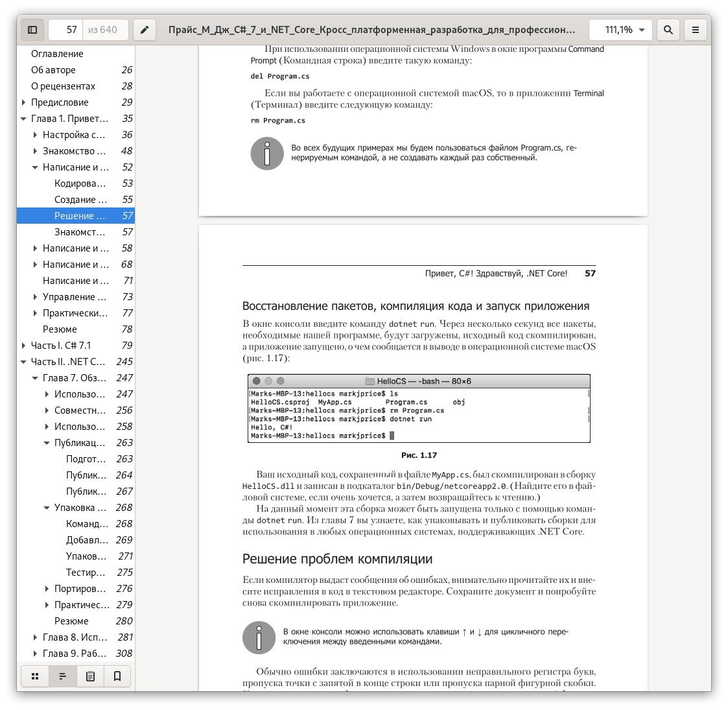Open Резюме page 280 item
728x710 pixels.
[x=76, y=621]
